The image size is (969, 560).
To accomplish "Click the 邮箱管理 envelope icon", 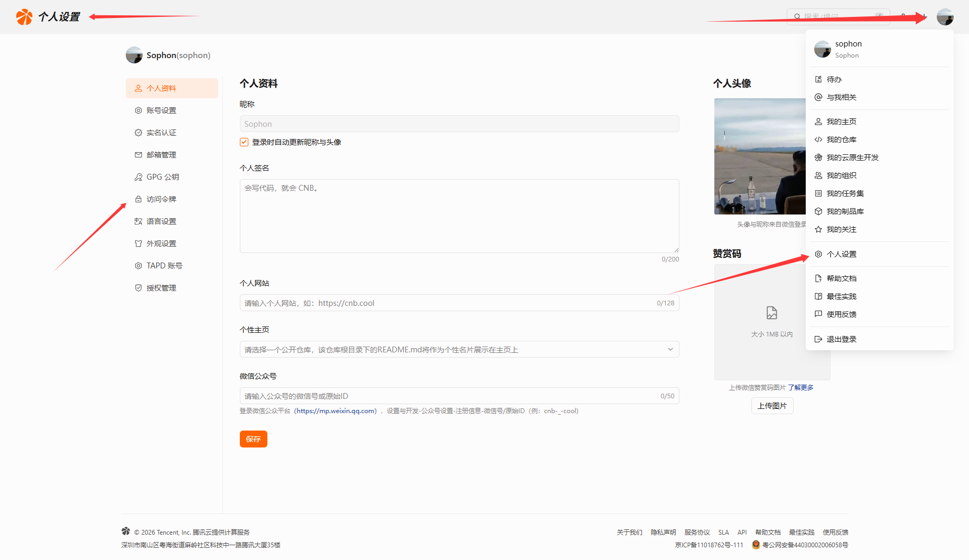I will tap(138, 155).
